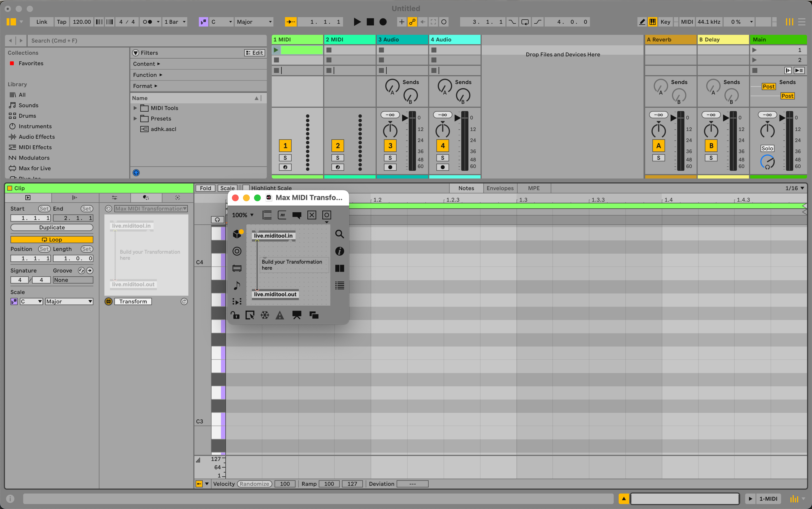Toggle the clip Loop button
The image size is (812, 509).
click(x=52, y=240)
